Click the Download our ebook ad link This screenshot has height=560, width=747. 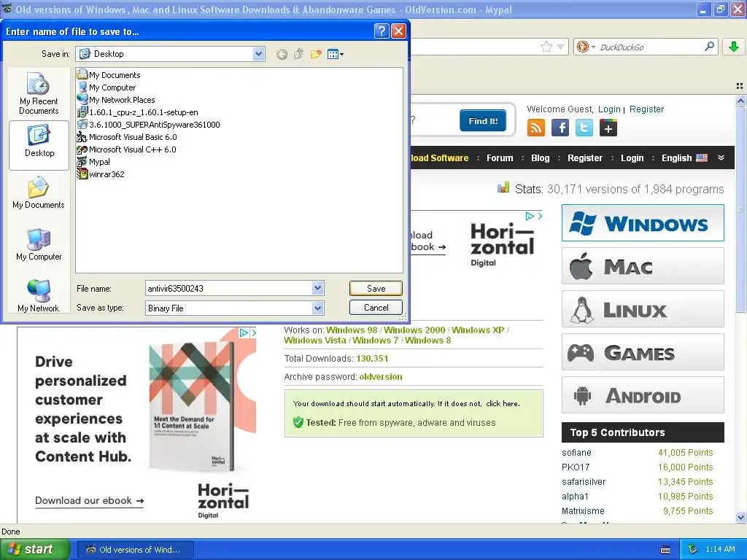tap(89, 500)
